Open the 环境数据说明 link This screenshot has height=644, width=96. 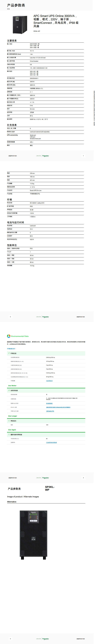(11, 348)
